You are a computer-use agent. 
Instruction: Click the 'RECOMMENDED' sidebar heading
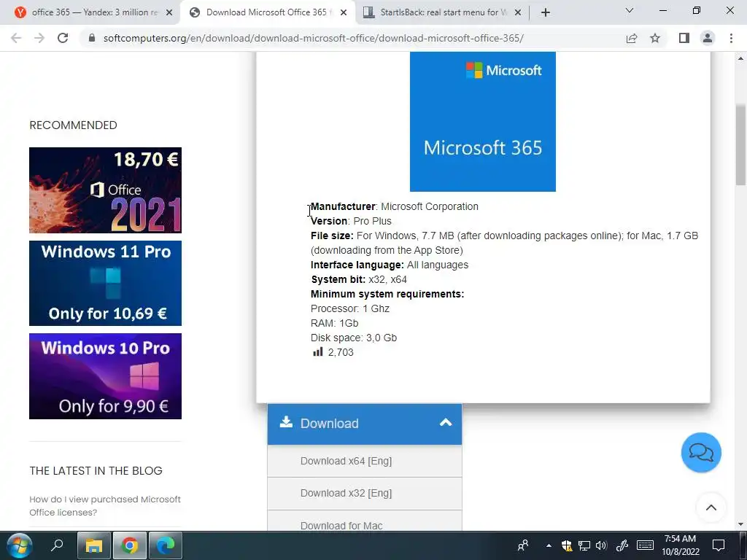pos(74,125)
